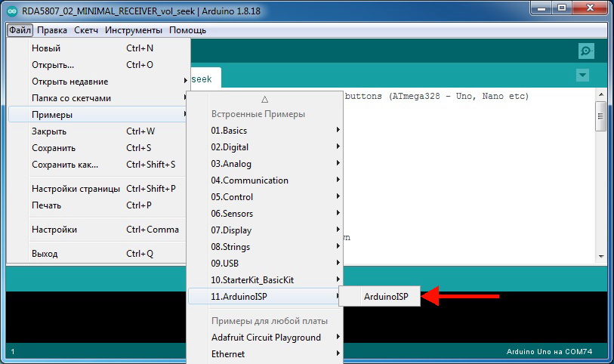This screenshot has height=364, width=614.
Task: Expand 05.Control examples submenu
Action: [266, 197]
